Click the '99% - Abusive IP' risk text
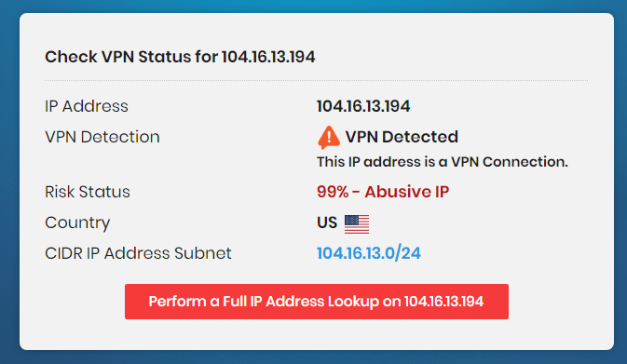The height and width of the screenshot is (364, 627). pos(383,192)
